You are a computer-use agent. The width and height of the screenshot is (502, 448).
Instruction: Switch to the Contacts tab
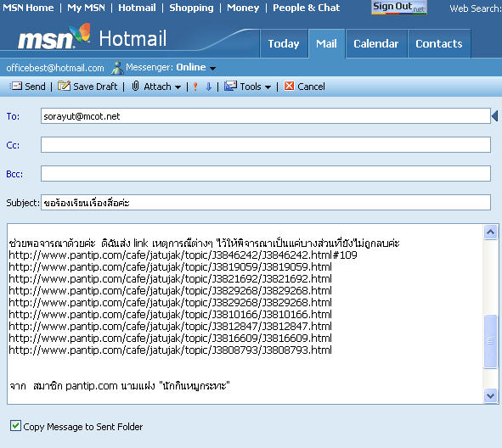click(x=439, y=43)
